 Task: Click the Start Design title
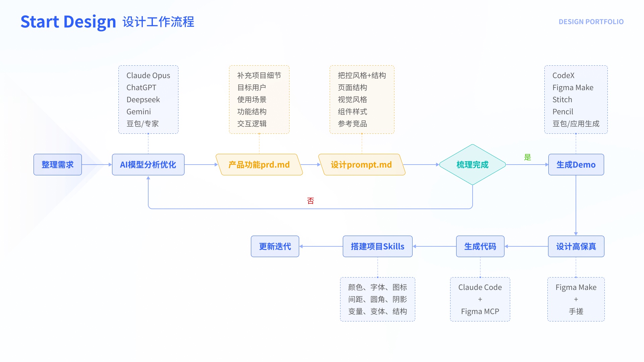[x=68, y=22]
